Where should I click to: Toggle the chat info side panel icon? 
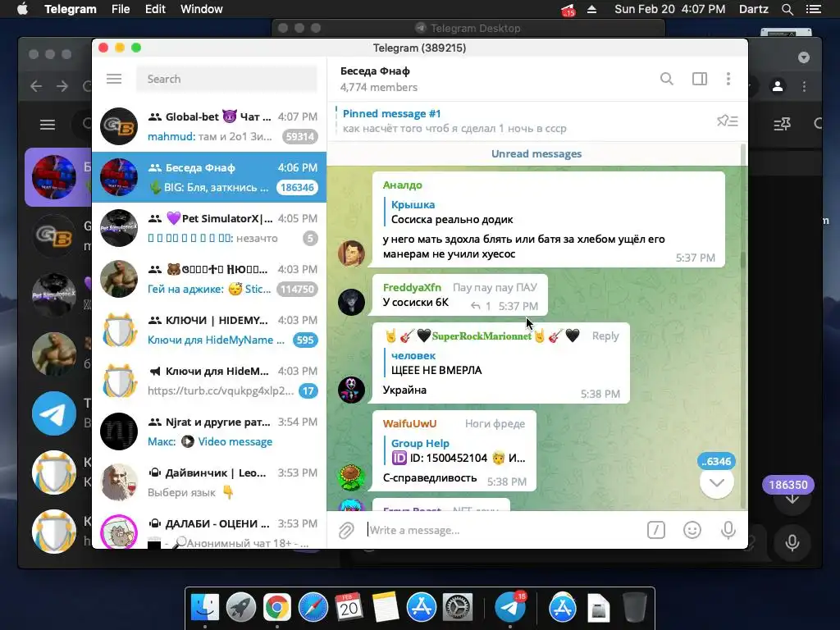tap(699, 79)
